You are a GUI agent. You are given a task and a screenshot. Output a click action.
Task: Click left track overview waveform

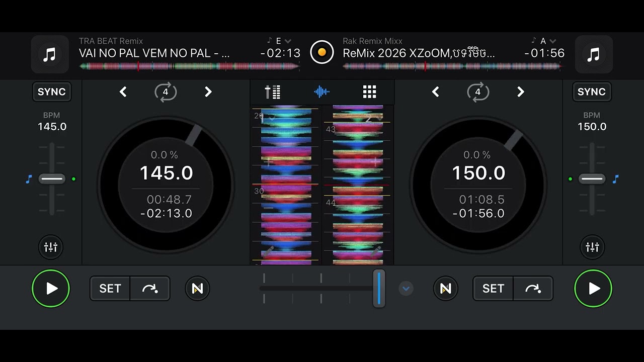[190, 66]
